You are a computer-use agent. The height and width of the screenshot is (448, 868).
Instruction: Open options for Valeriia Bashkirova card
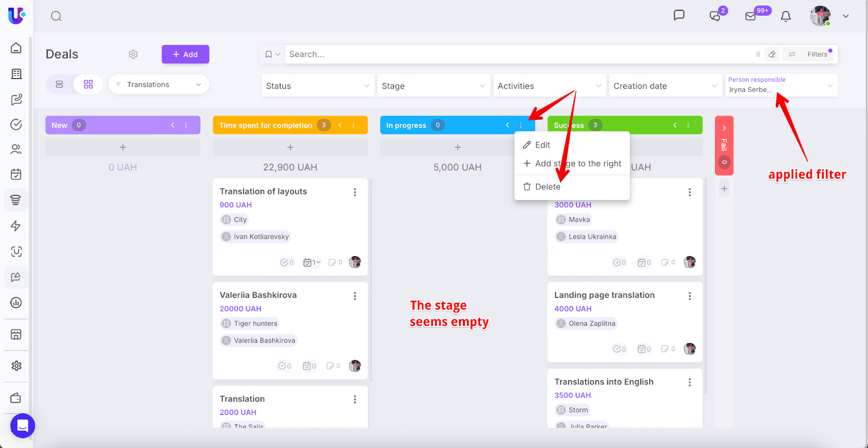[x=355, y=296]
